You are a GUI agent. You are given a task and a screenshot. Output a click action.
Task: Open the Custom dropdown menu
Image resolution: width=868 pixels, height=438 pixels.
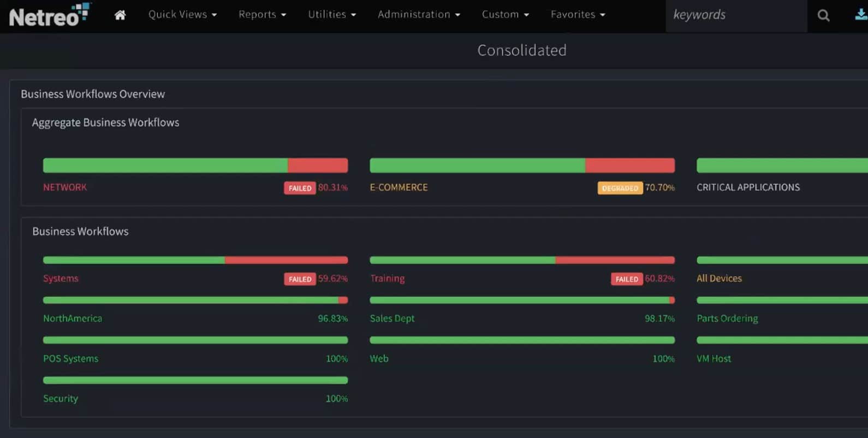[x=505, y=15]
